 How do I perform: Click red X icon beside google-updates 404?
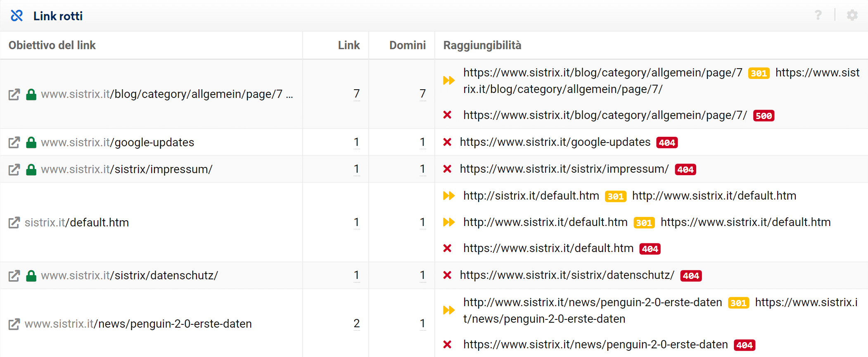447,142
